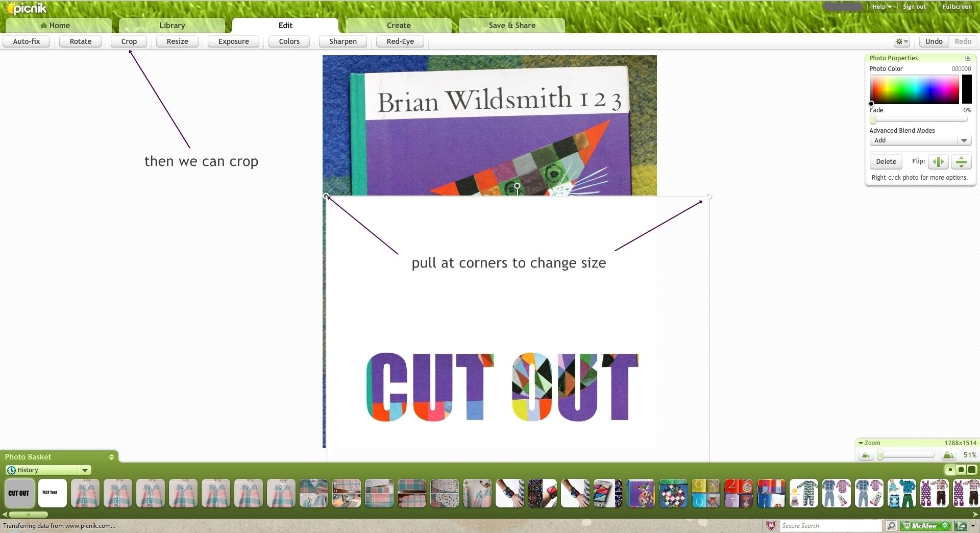Select small thumbnail size in basket

[x=950, y=470]
